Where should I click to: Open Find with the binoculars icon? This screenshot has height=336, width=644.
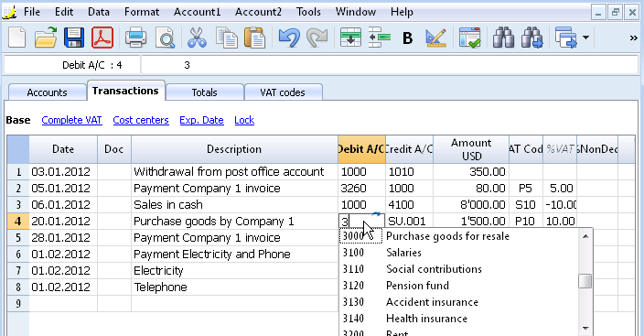pos(503,38)
